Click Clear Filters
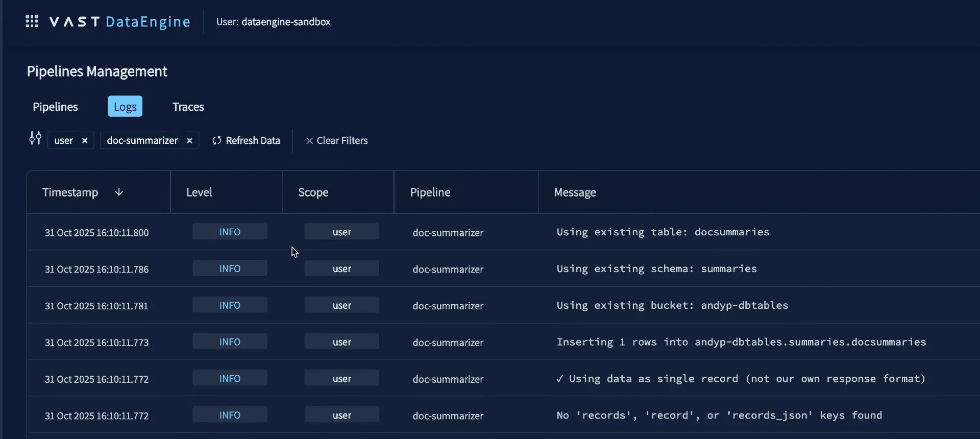The height and width of the screenshot is (439, 980). click(337, 140)
